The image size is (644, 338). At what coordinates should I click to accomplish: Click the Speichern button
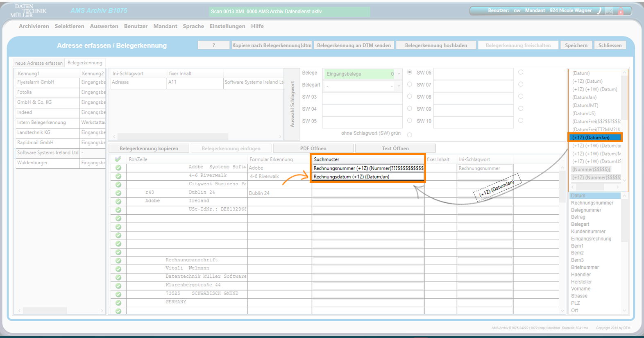tap(576, 45)
